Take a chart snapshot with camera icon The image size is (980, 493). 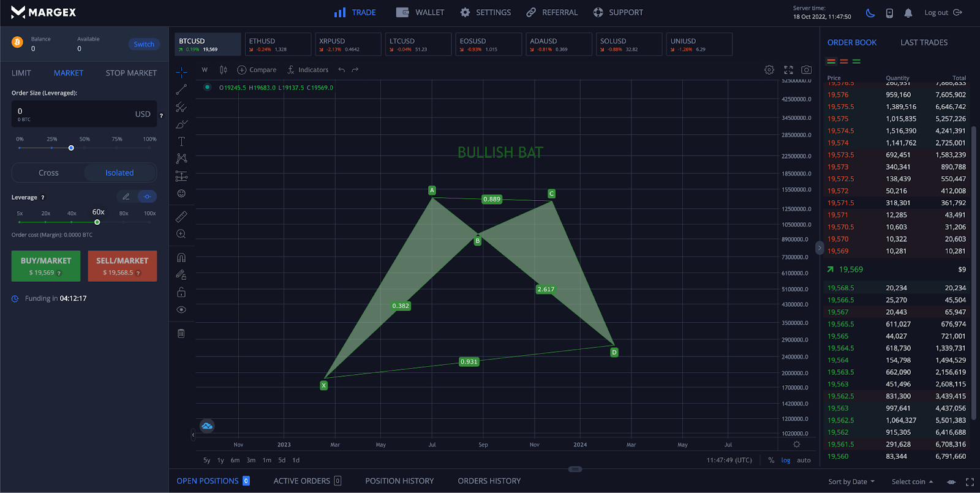pos(807,70)
